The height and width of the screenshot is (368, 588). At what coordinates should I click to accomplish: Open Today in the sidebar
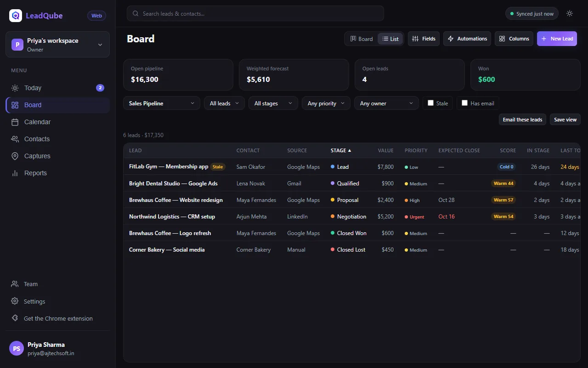point(57,88)
